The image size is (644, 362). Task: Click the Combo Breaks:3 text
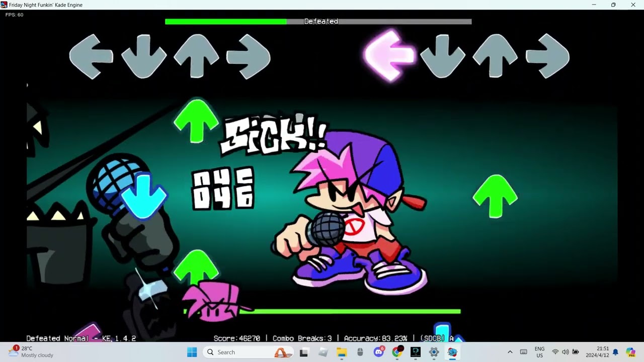[x=302, y=338]
